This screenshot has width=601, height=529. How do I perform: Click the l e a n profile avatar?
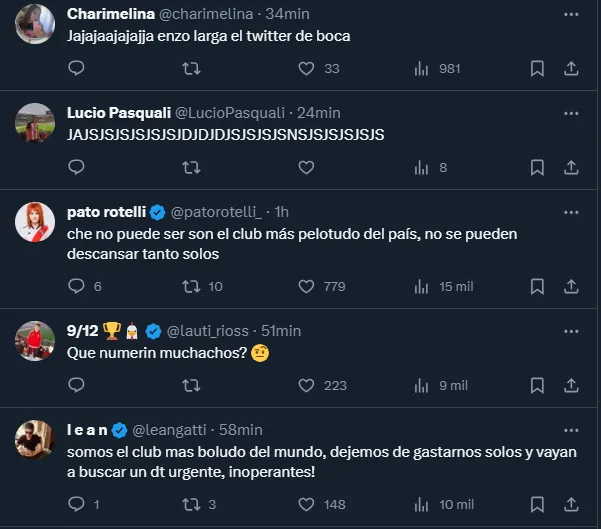[34, 438]
